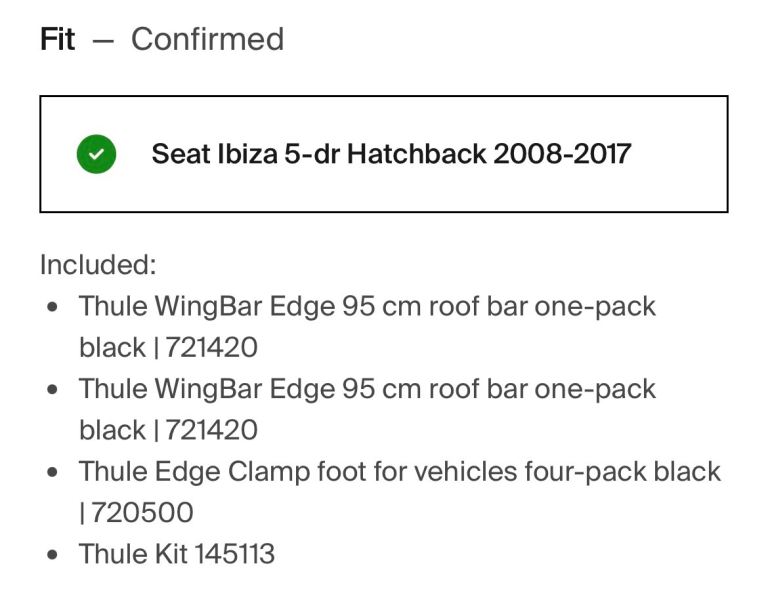Click the "Confirmed" status text

[207, 39]
